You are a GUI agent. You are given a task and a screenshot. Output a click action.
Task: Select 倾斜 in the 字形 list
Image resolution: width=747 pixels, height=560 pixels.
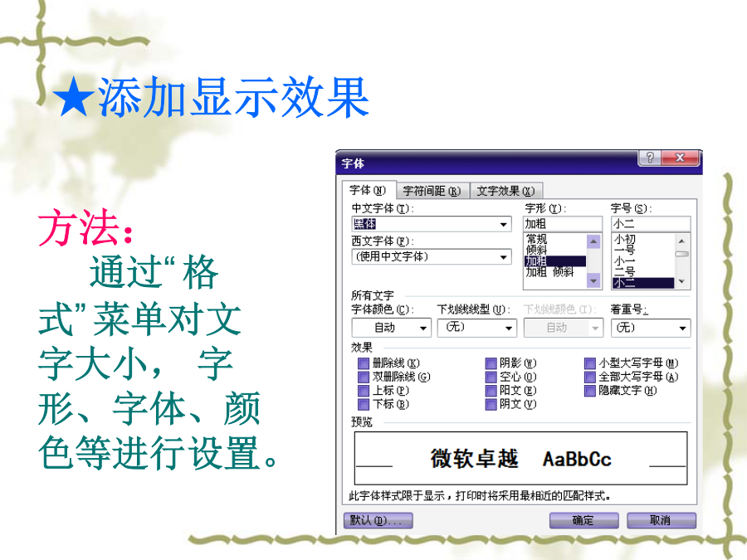(536, 250)
